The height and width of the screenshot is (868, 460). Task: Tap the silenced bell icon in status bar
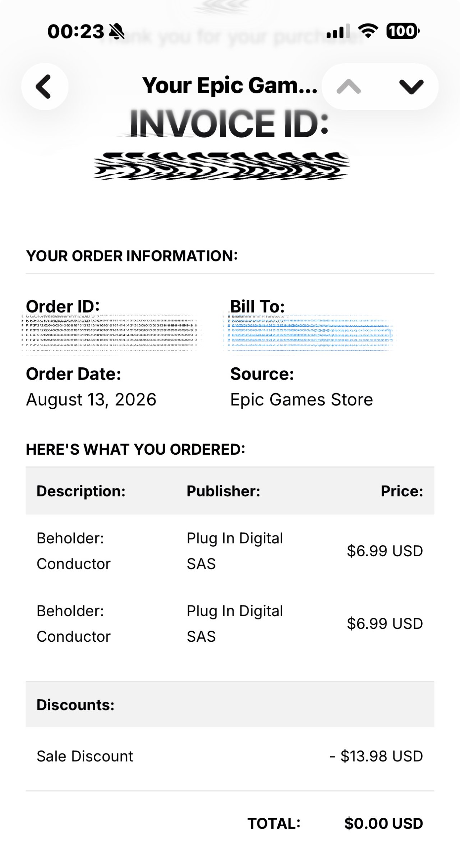click(117, 32)
